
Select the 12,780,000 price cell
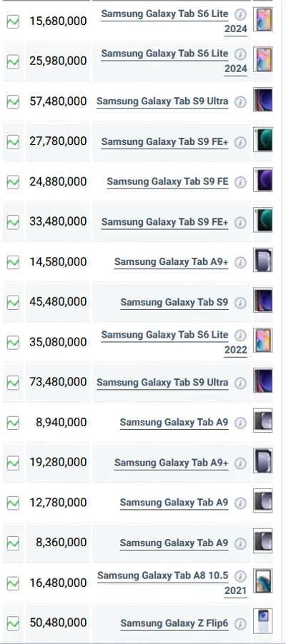click(58, 503)
